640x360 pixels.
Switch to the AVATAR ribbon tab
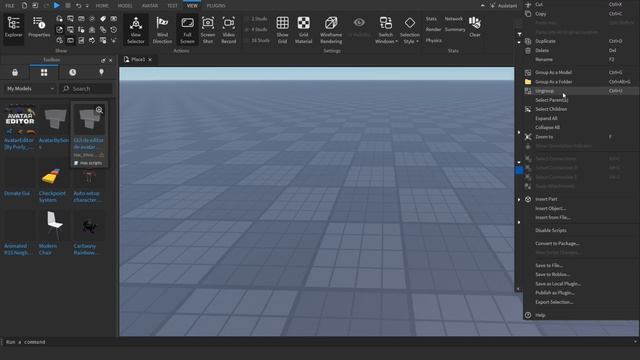click(150, 6)
